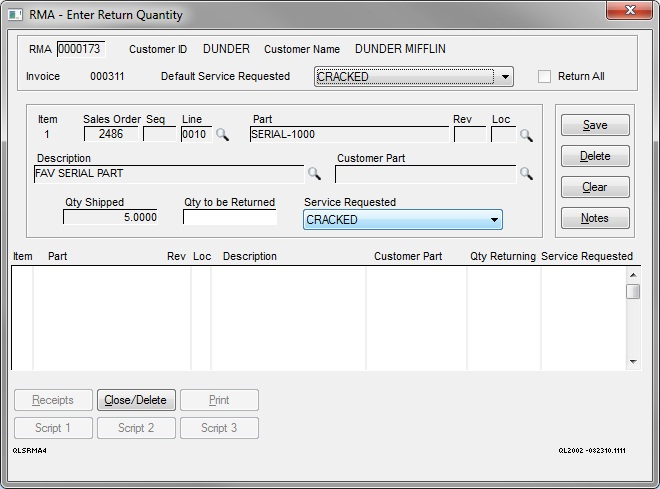Click the Receipts button

53,400
